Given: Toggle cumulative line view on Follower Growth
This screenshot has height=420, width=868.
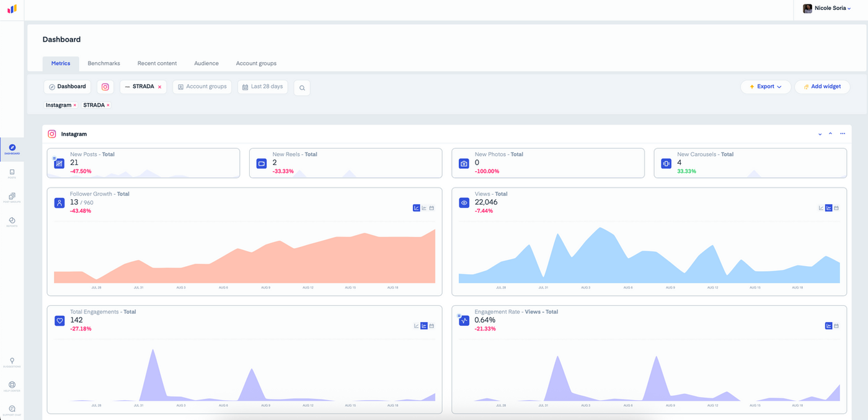Looking at the screenshot, I should (417, 208).
